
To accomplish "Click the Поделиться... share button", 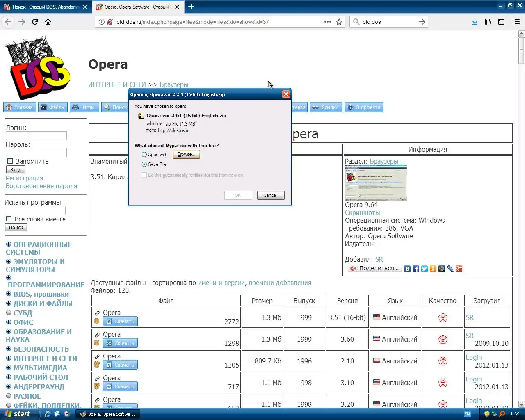I will pyautogui.click(x=375, y=269).
